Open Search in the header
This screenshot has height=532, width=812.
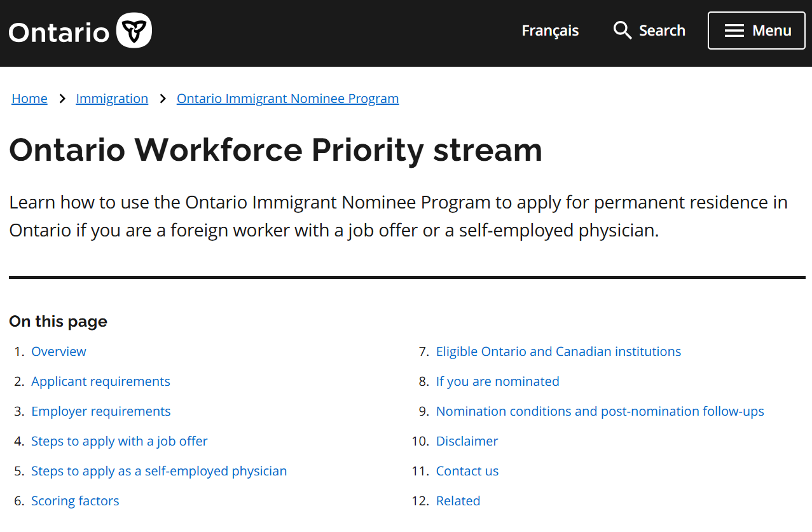click(649, 30)
